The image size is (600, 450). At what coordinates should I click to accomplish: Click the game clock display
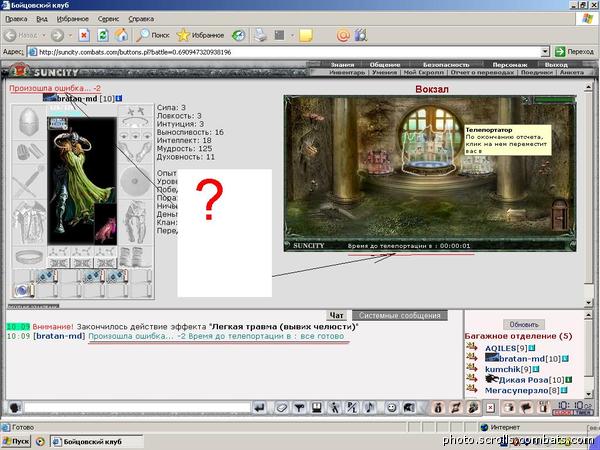click(x=575, y=408)
